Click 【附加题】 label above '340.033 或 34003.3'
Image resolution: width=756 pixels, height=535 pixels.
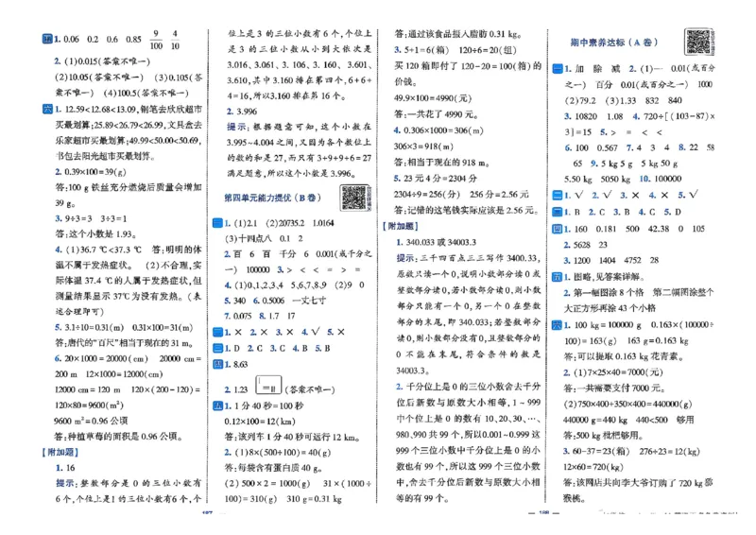[400, 226]
